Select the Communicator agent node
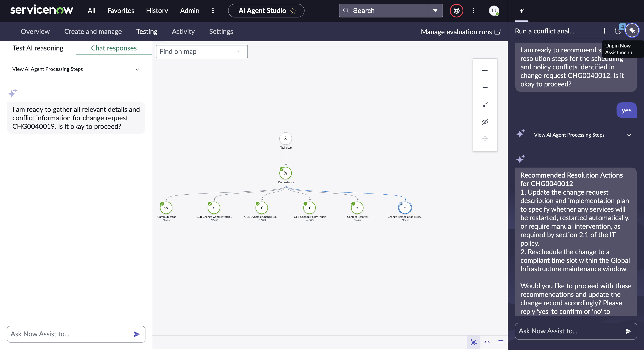The image size is (644, 350). click(166, 208)
